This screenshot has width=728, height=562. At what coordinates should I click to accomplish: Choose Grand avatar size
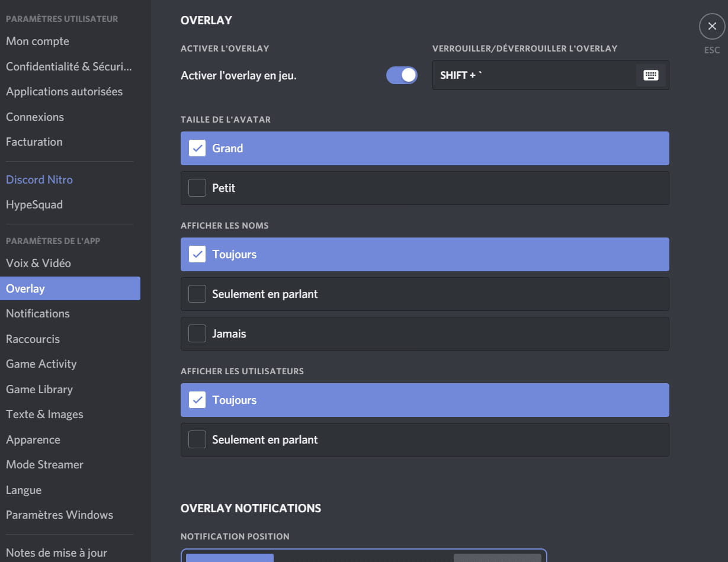425,148
